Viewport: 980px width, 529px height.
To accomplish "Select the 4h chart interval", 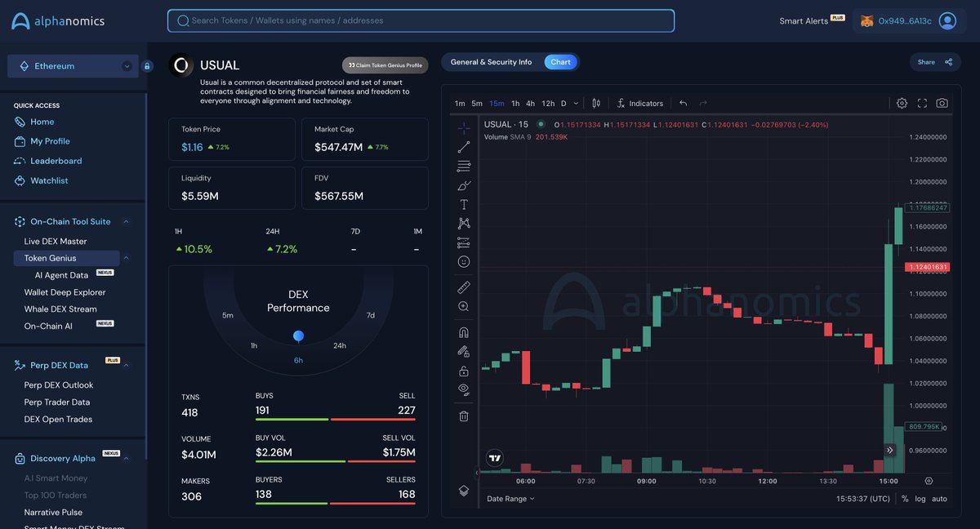I will pyautogui.click(x=530, y=104).
